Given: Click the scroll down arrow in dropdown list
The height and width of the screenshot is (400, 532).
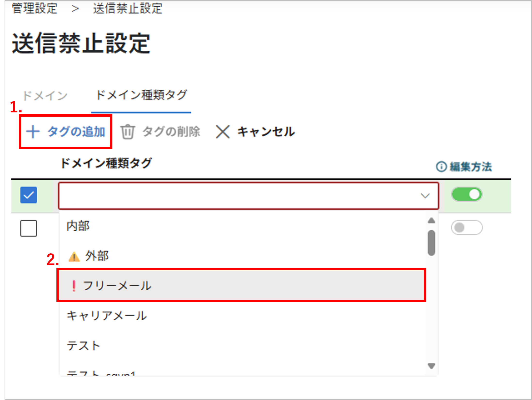Looking at the screenshot, I should [431, 366].
